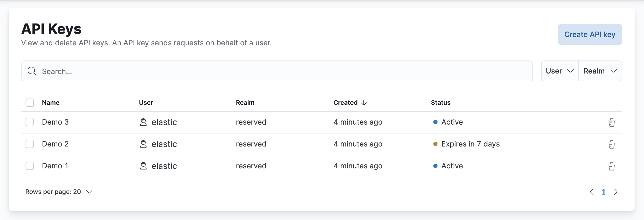
Task: Go to the next page arrow
Action: 616,192
